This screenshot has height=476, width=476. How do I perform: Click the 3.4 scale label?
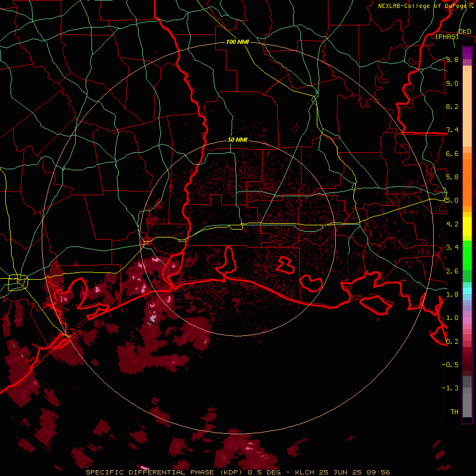452,248
